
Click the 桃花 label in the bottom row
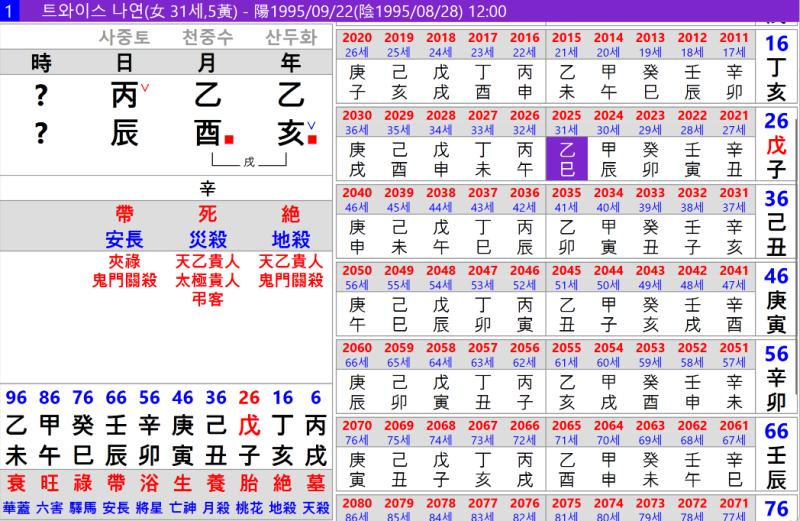point(249,508)
